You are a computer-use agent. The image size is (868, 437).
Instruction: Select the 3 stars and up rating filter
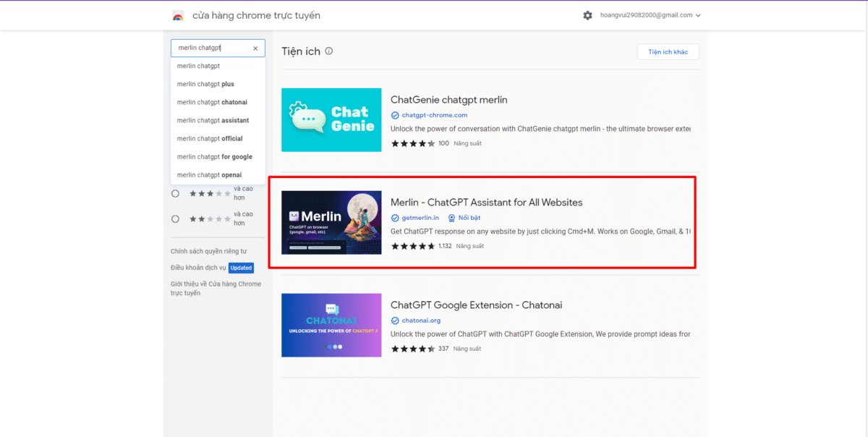175,194
